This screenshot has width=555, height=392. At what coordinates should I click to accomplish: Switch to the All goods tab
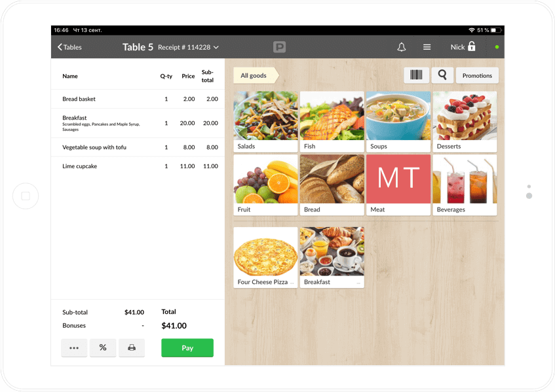point(254,75)
